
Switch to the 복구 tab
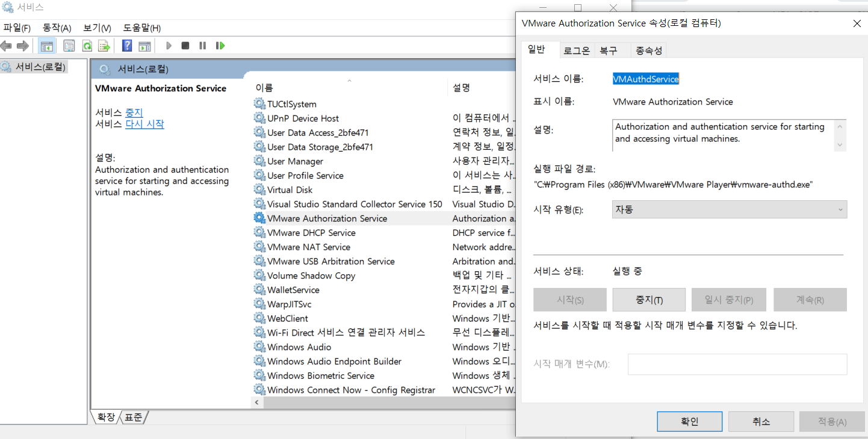tap(609, 51)
